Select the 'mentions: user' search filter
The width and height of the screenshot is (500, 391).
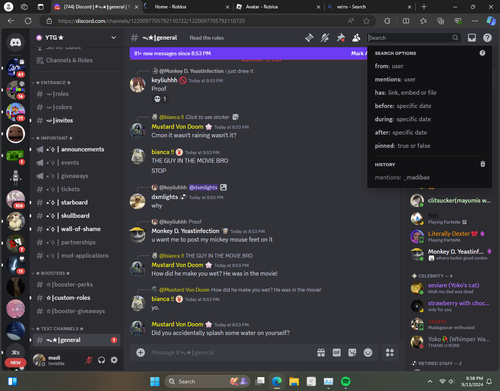(x=429, y=79)
